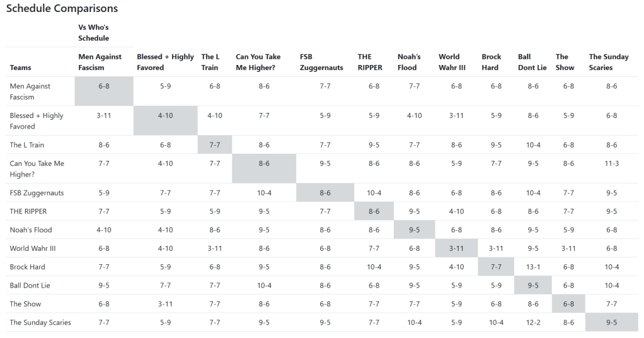Click the shaded 3-11 World Wahr III cell
Image resolution: width=644 pixels, height=338 pixels.
(456, 248)
